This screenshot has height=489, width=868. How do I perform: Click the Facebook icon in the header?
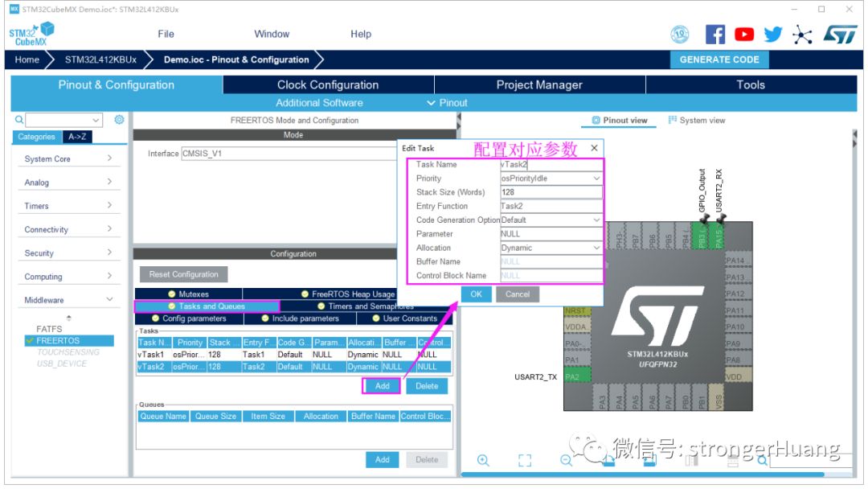pyautogui.click(x=715, y=34)
